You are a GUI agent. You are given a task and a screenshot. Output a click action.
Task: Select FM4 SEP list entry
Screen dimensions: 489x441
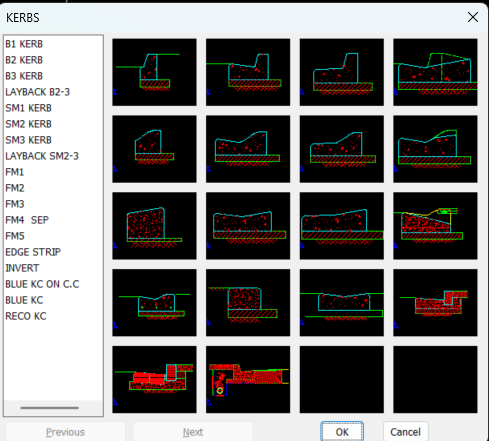click(27, 220)
